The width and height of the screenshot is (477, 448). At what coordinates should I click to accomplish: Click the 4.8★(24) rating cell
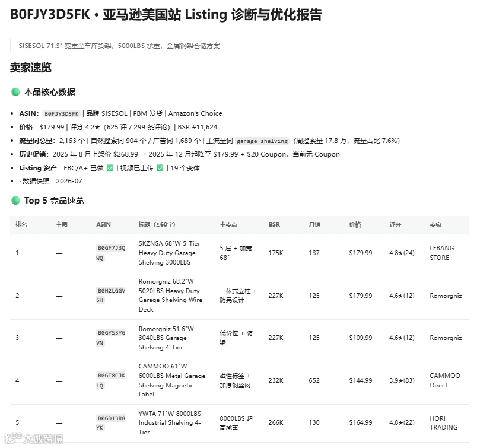click(402, 253)
